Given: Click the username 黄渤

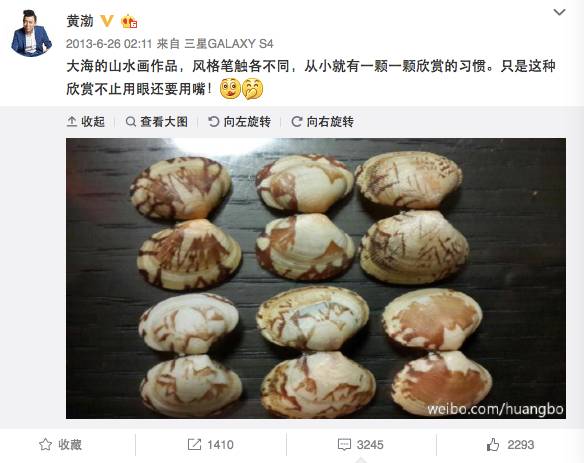Looking at the screenshot, I should [x=80, y=21].
